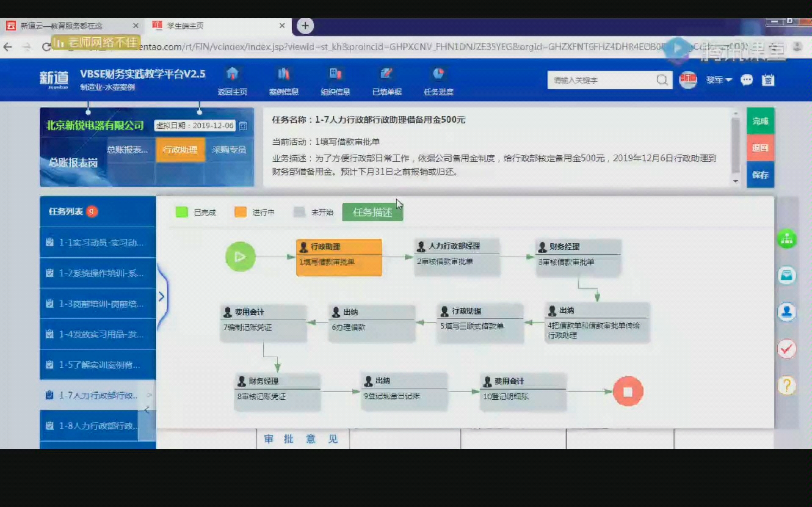The width and height of the screenshot is (812, 507).
Task: Click the 任务列表 header
Action: (x=98, y=211)
